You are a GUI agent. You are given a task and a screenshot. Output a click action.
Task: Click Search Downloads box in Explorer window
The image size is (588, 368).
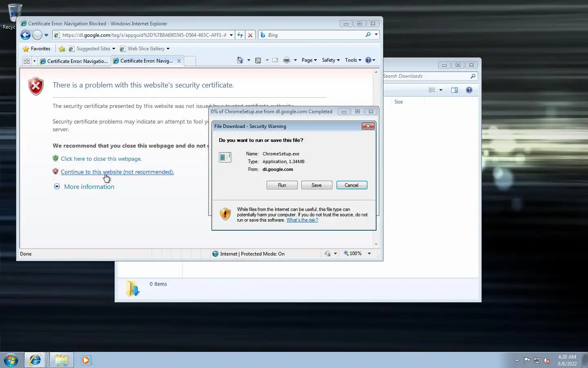425,76
